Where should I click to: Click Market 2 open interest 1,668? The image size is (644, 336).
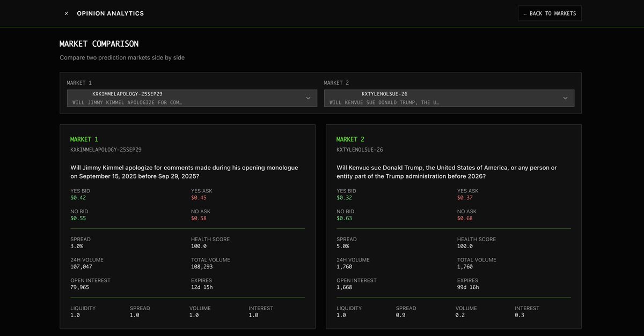click(x=344, y=287)
